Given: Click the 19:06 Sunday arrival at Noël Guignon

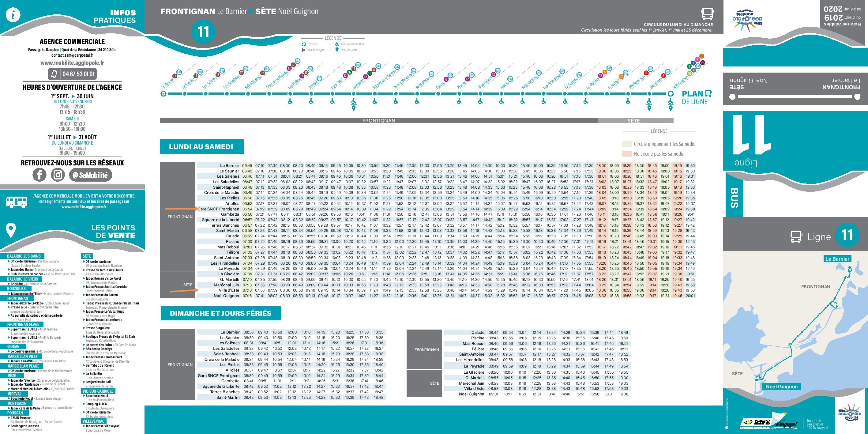Looking at the screenshot, I should pyautogui.click(x=624, y=394).
